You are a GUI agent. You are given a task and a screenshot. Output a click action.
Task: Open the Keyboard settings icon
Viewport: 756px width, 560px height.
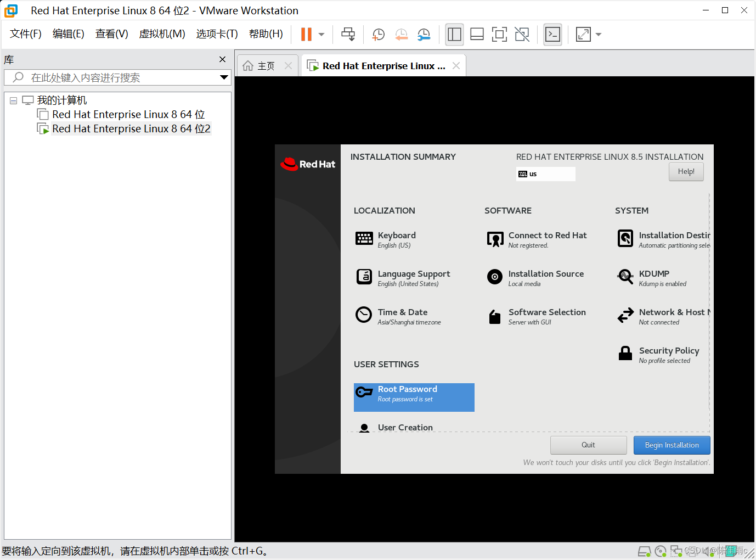click(x=364, y=238)
